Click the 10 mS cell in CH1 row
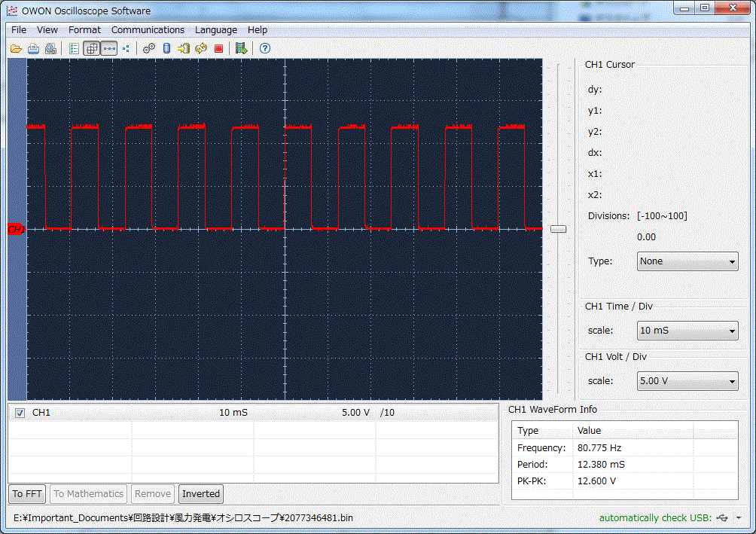 point(233,413)
